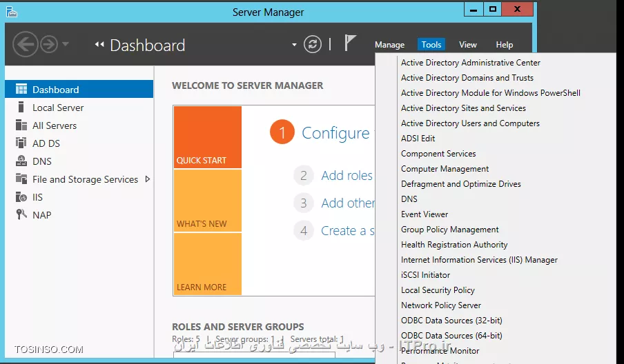The height and width of the screenshot is (364, 624).
Task: Open Active Directory Module for Windows PowerShell
Action: (490, 92)
